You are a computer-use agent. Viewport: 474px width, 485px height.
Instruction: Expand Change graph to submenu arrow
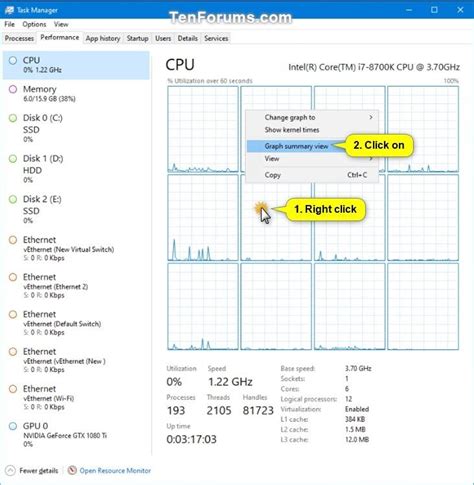pos(371,117)
